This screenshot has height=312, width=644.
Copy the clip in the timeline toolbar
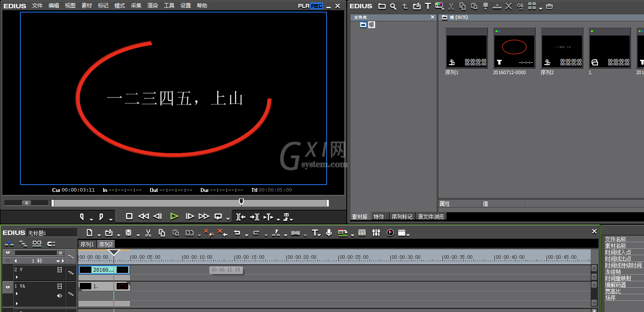(x=162, y=233)
